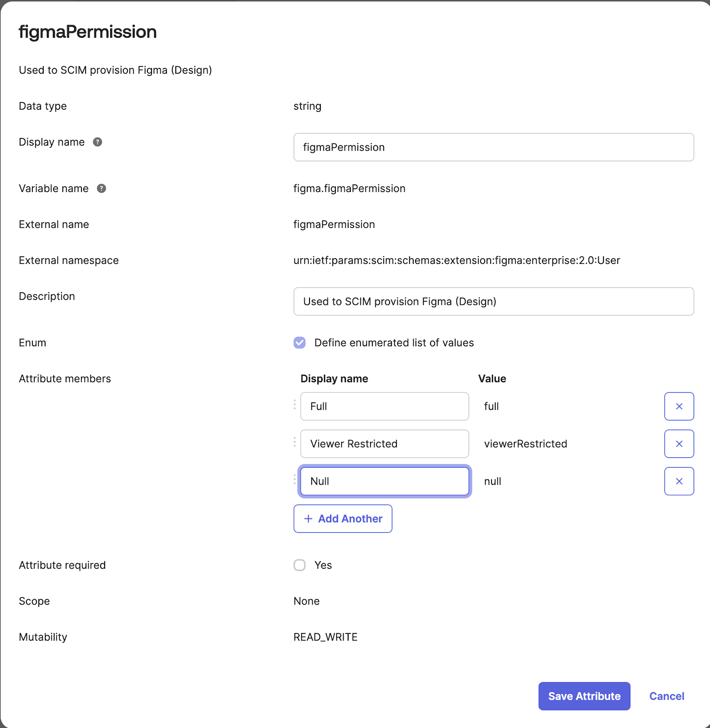Remove the Viewer Restricted member with its X
Viewport: 710px width, 728px height.
(x=679, y=444)
